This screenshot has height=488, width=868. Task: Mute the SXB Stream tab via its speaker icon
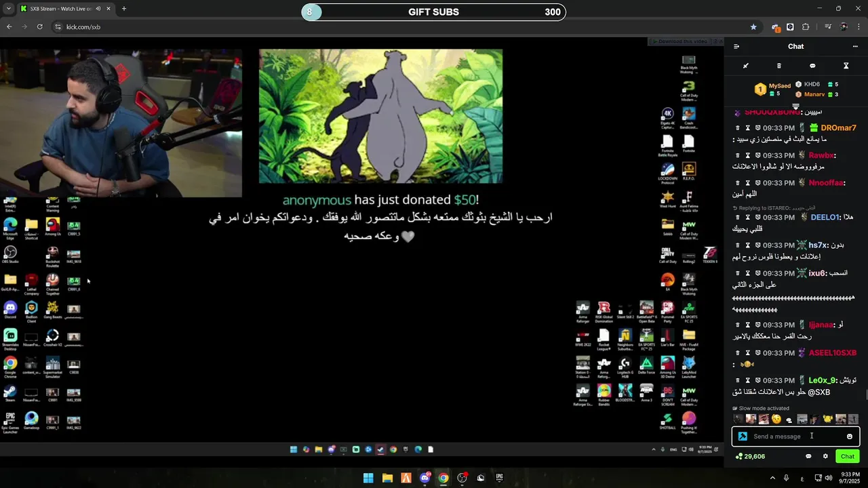pyautogui.click(x=98, y=9)
